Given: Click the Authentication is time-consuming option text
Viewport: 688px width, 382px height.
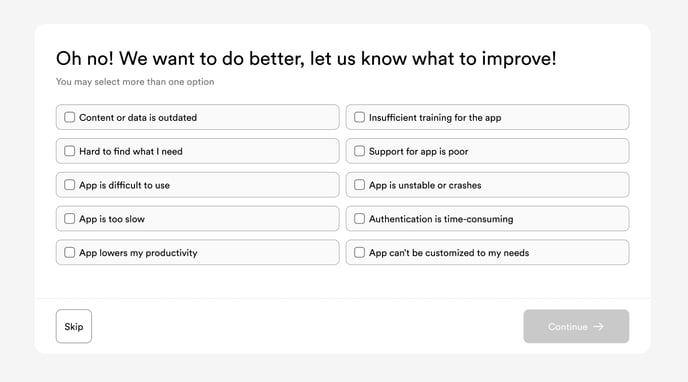Looking at the screenshot, I should [x=441, y=219].
